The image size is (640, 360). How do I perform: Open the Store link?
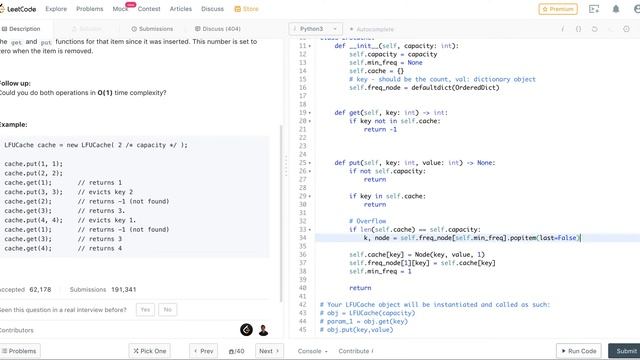(x=247, y=9)
